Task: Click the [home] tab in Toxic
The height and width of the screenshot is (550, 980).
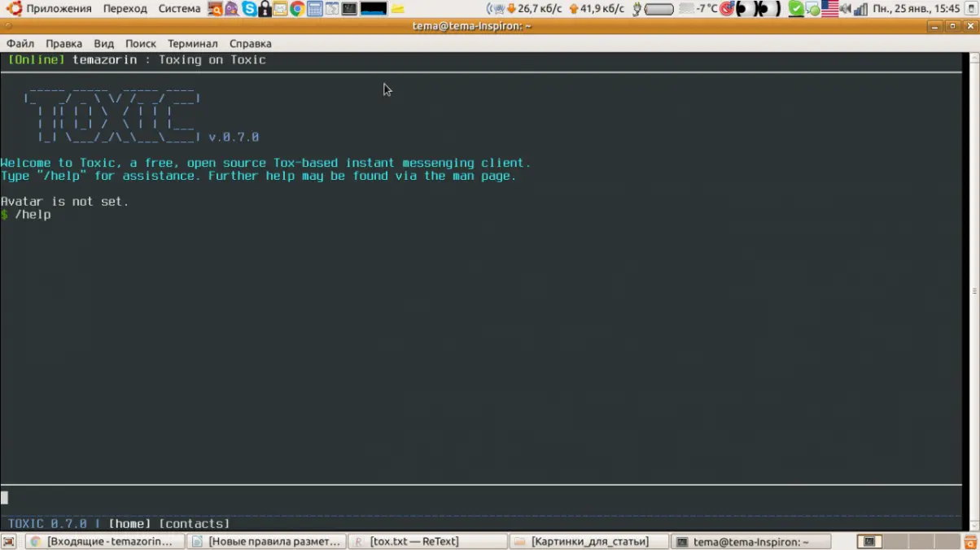Action: coord(130,524)
